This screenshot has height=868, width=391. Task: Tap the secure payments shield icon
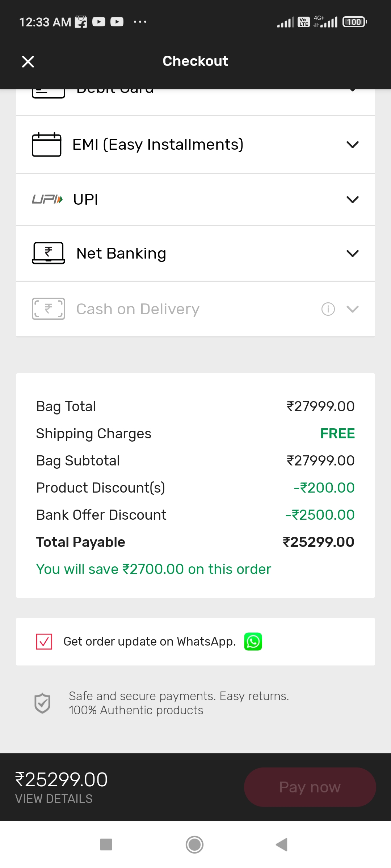42,703
